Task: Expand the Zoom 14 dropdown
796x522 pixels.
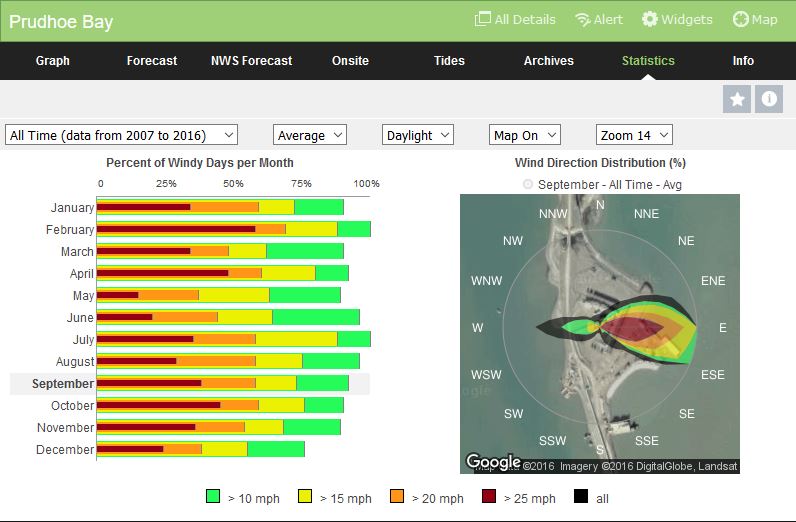Action: point(634,135)
